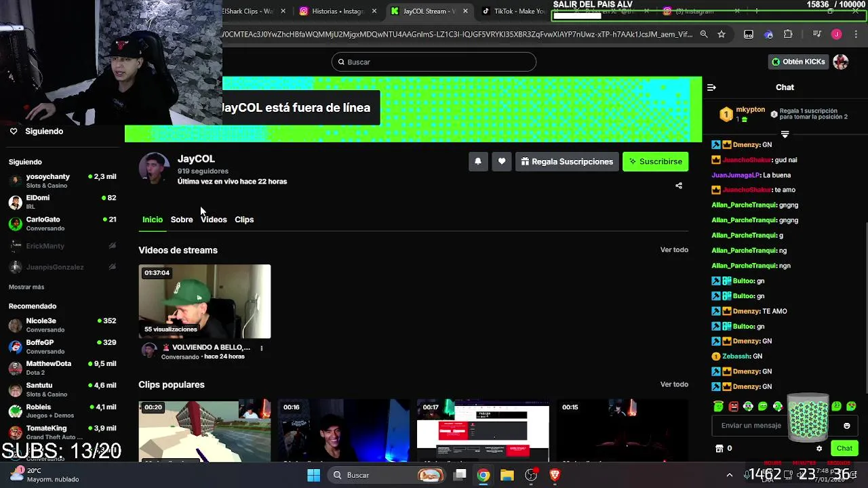Open the BoffeGP recommended channel

click(62, 346)
